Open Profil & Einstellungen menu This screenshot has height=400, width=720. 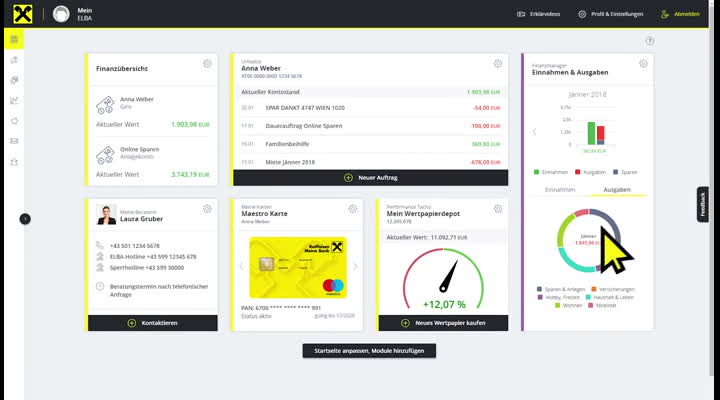613,14
